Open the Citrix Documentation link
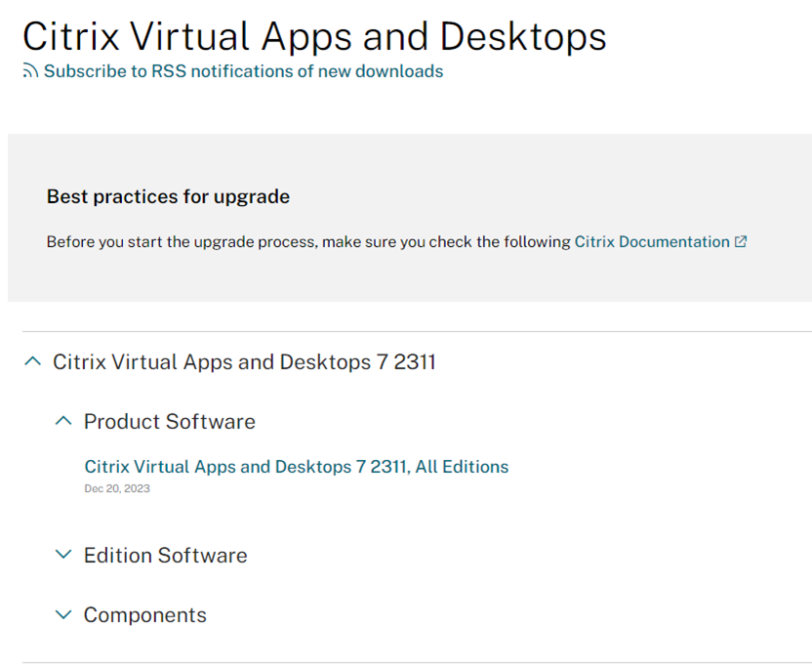The height and width of the screenshot is (670, 812). (x=652, y=241)
